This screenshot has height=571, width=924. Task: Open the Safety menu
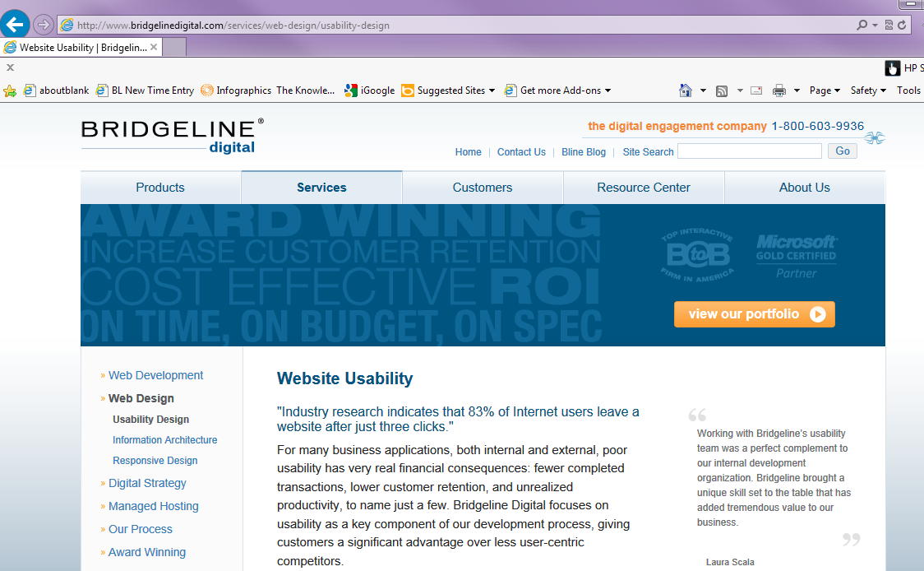pos(868,91)
